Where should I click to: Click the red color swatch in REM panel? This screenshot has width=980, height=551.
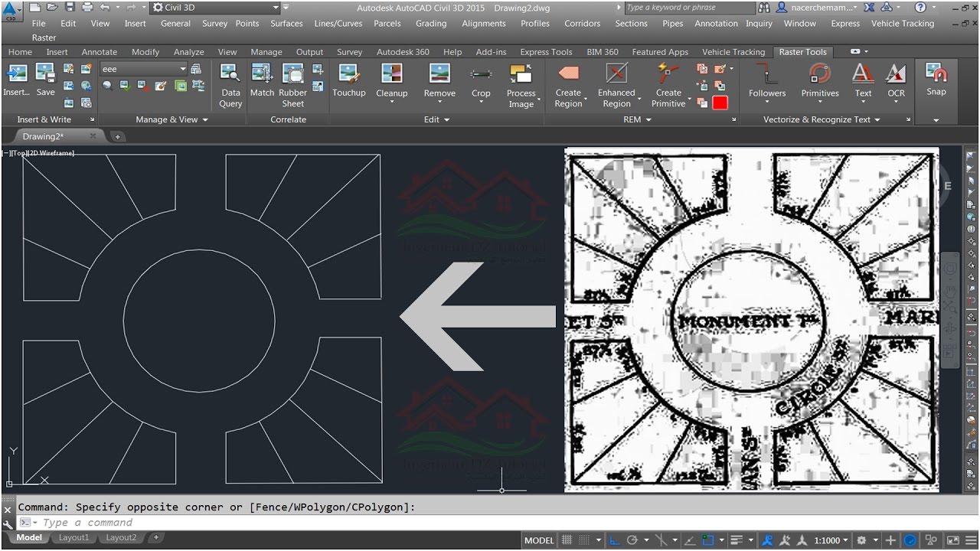pyautogui.click(x=720, y=103)
